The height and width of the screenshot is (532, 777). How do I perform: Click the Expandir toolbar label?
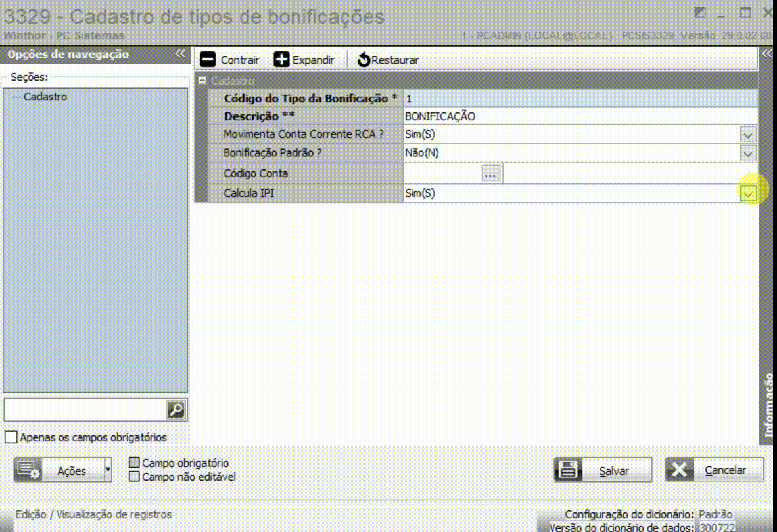pyautogui.click(x=313, y=60)
